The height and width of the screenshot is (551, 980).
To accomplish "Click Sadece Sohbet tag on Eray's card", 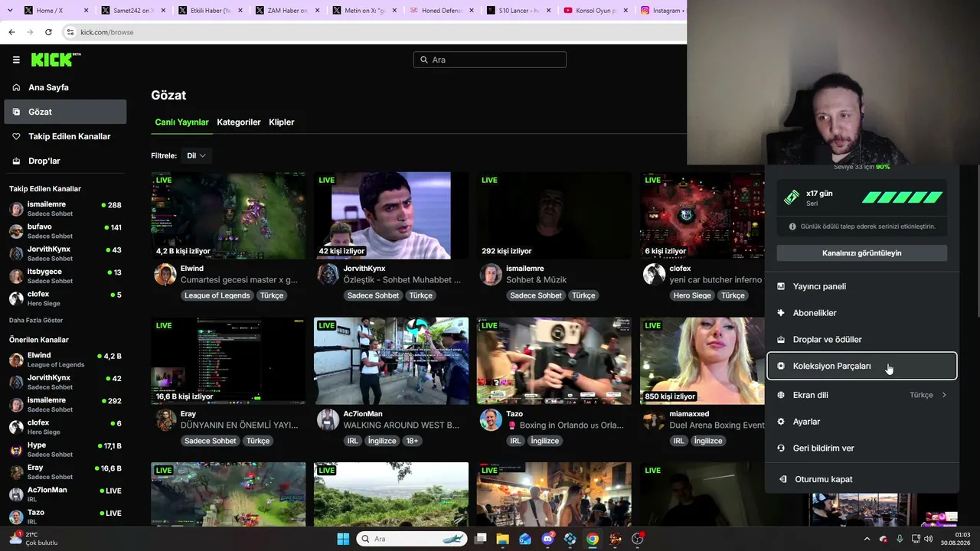I will coord(211,441).
